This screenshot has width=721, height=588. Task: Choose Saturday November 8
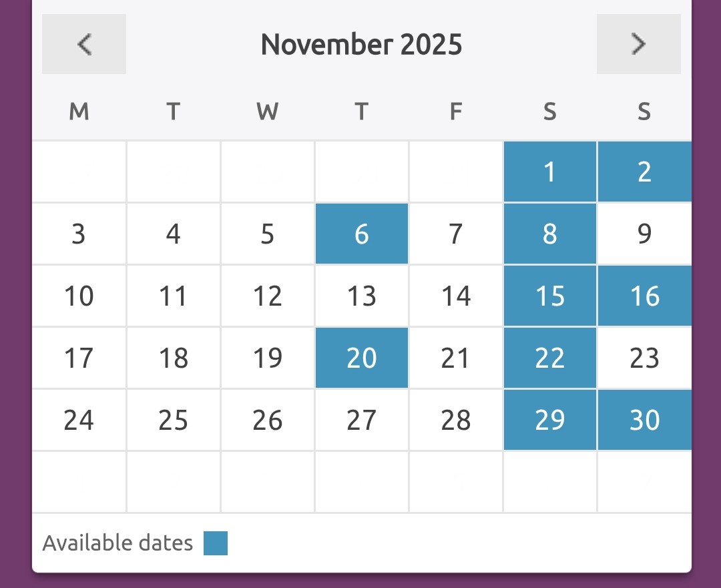(549, 234)
